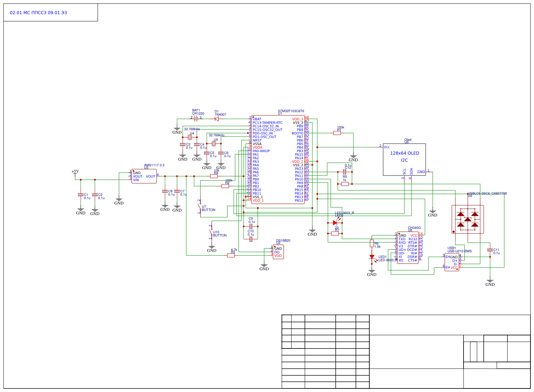Image resolution: width=534 pixels, height=392 pixels.
Task: Select the R4 10k resistor symbol
Action: 214,176
